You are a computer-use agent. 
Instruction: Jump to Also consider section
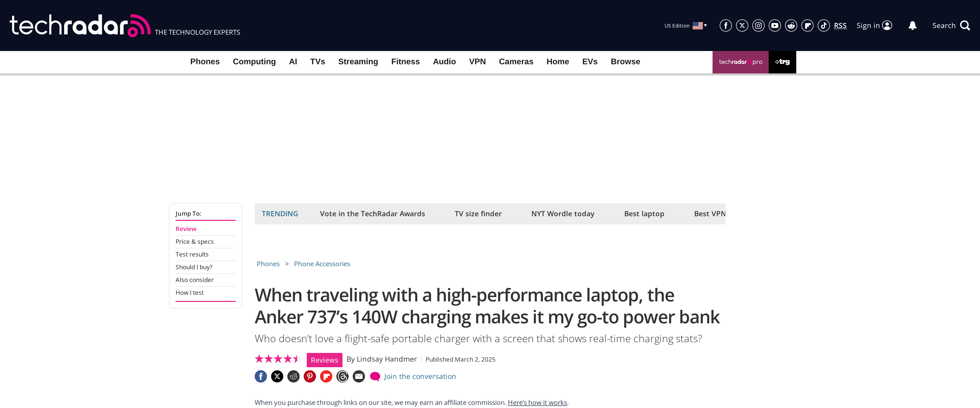pos(194,280)
